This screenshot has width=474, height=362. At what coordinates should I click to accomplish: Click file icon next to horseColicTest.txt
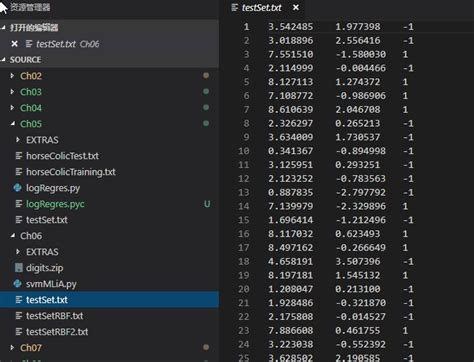tap(19, 156)
